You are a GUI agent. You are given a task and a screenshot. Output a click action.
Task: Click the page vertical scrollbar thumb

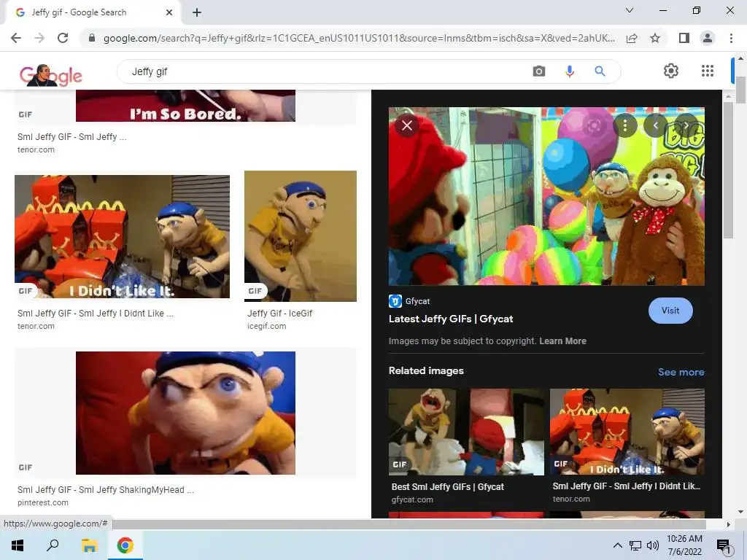[x=741, y=90]
